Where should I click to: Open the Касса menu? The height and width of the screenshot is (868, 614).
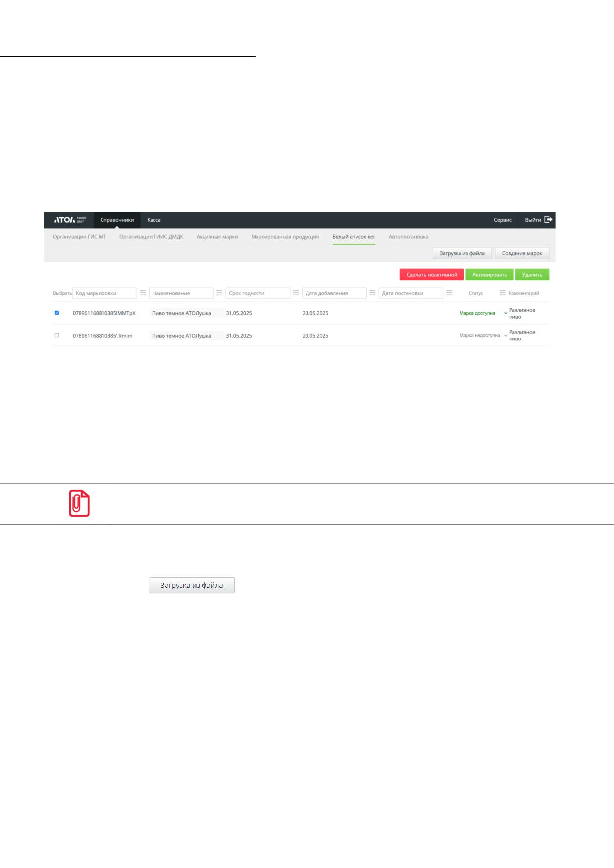point(154,220)
